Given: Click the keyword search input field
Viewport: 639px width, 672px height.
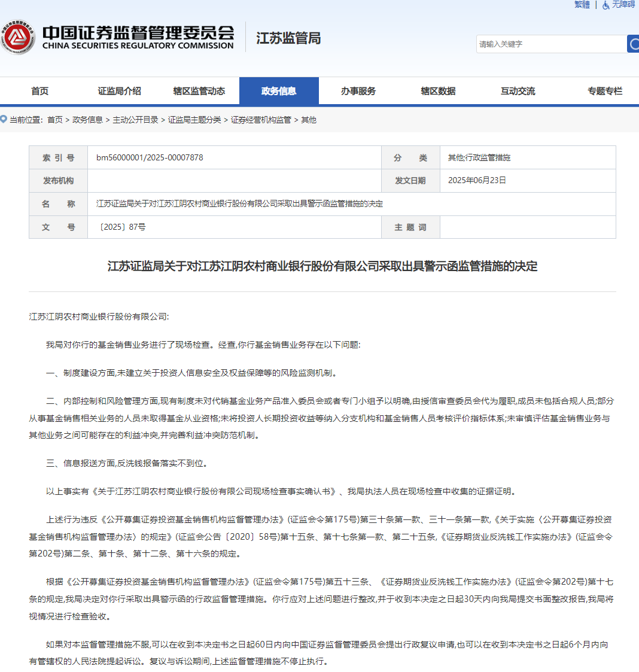Looking at the screenshot, I should [552, 44].
